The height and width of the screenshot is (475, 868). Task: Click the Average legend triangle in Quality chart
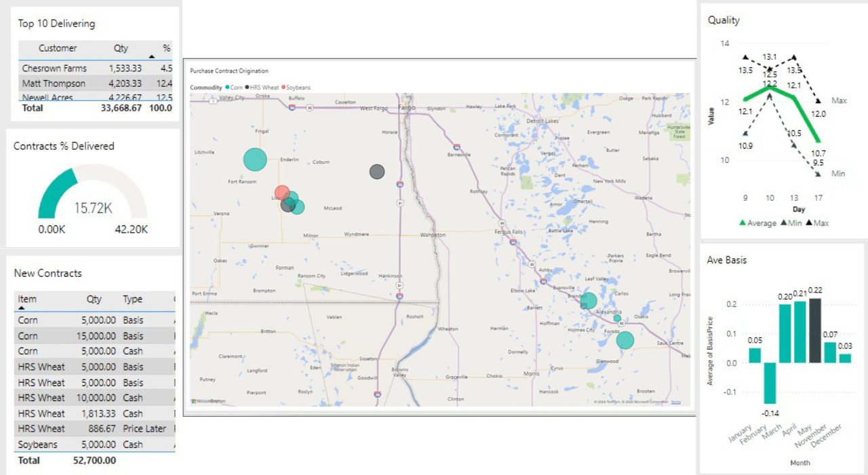pos(742,223)
